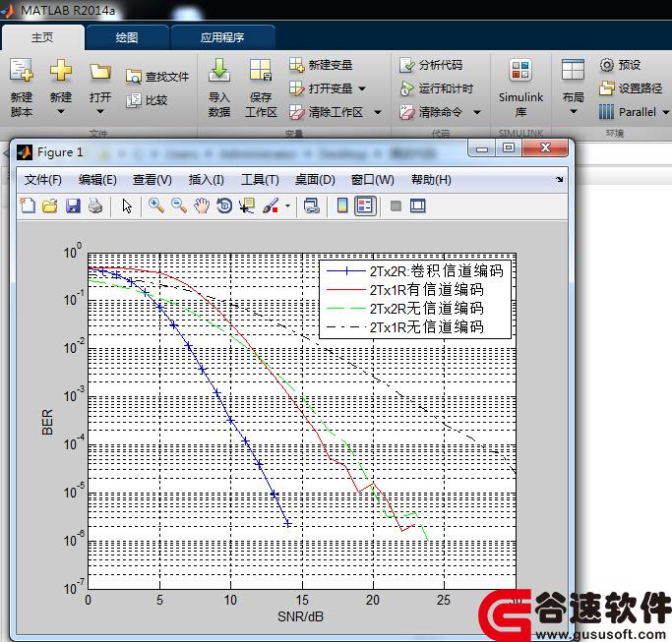Click Open Variable (打开变量)
Viewport: 672px width, 642px height.
[x=321, y=88]
